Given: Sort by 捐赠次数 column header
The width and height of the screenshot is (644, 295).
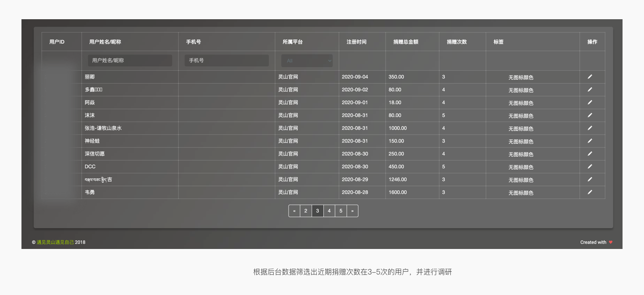Looking at the screenshot, I should click(x=457, y=42).
